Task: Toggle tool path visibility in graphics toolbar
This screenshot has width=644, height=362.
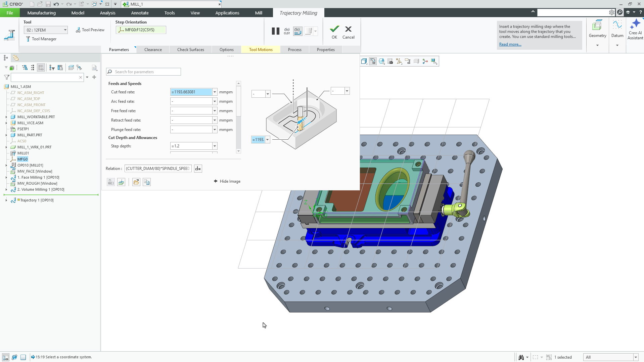Action: pyautogui.click(x=373, y=61)
